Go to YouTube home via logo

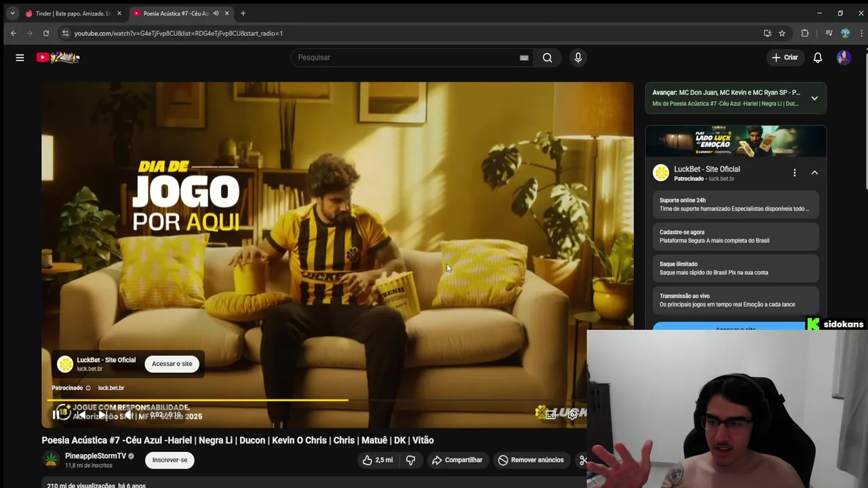(58, 58)
